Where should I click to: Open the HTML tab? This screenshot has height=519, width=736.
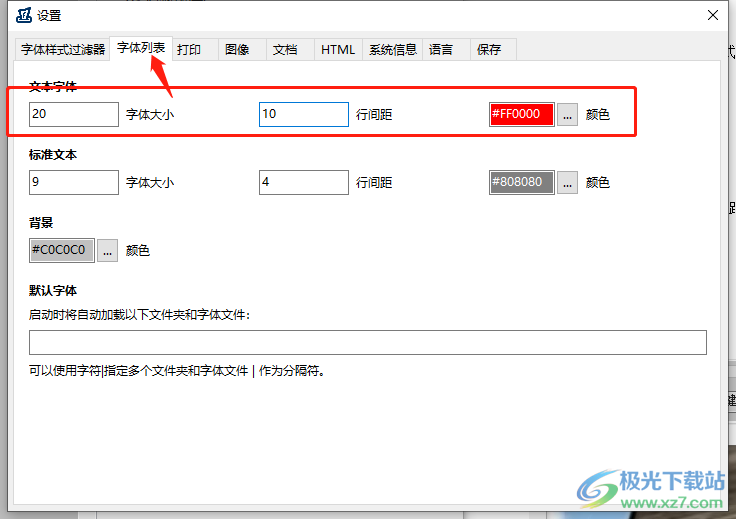pos(338,50)
